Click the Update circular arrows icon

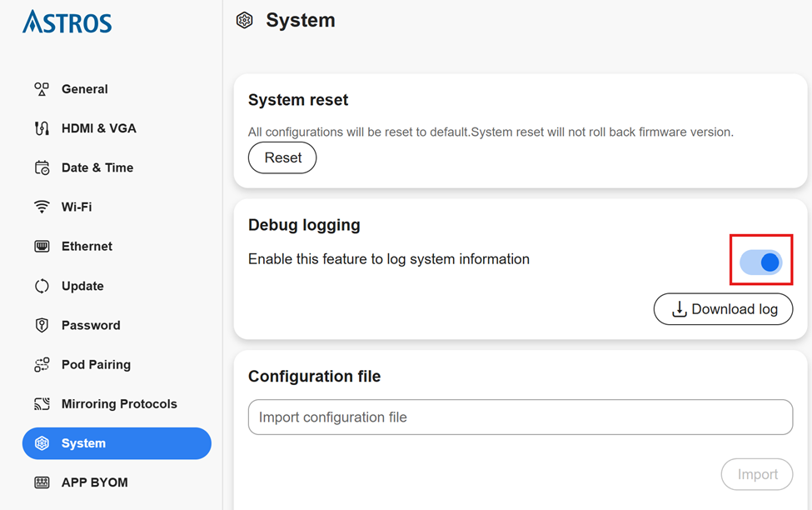click(42, 286)
